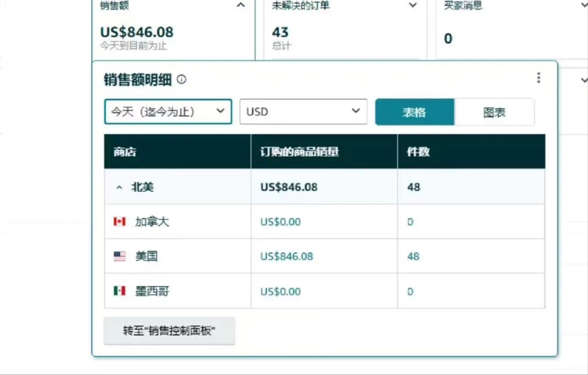
Task: Expand the 买家消息 card chevron
Action: 584,6
